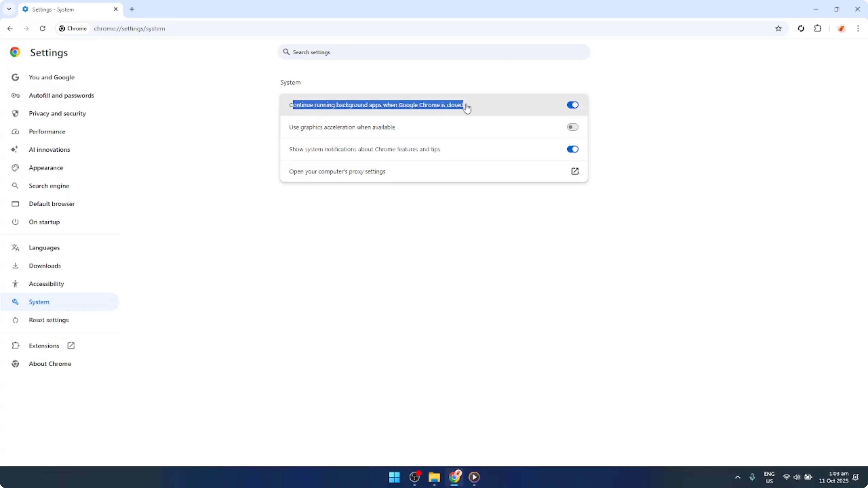
Task: Open Performance using the speedometer icon
Action: (15, 131)
